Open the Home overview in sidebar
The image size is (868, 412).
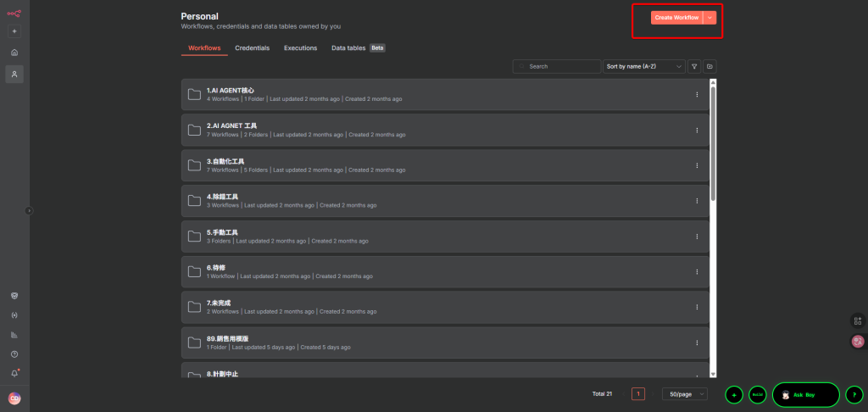14,53
